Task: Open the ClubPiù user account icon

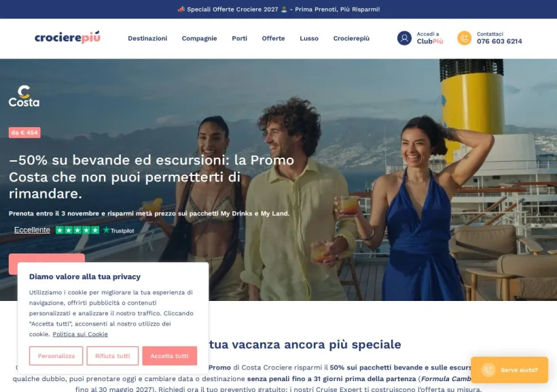Action: pos(404,38)
